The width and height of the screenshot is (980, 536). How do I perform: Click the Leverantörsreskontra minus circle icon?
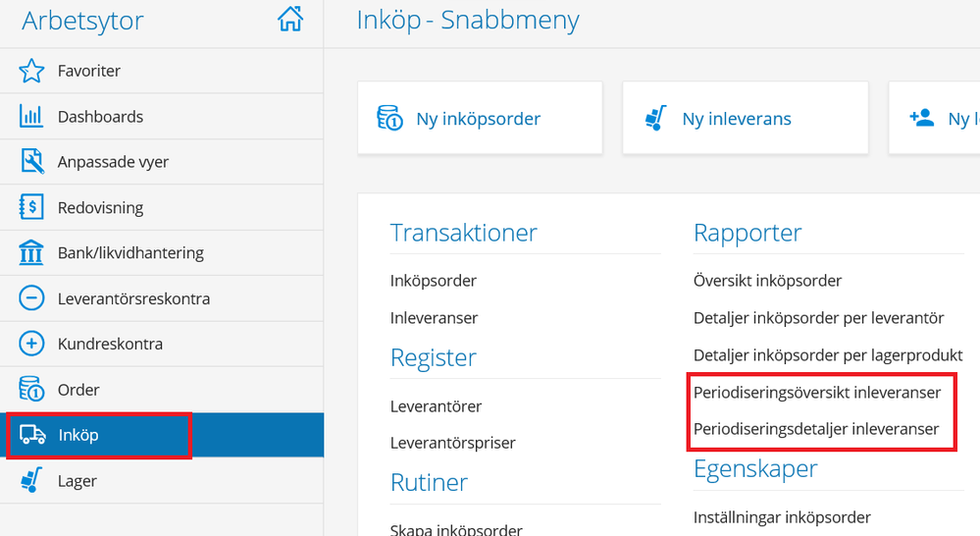[x=31, y=298]
